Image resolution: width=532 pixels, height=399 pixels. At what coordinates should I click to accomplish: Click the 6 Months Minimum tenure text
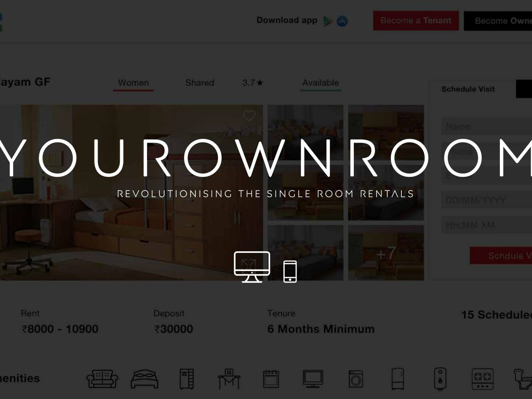(x=321, y=329)
